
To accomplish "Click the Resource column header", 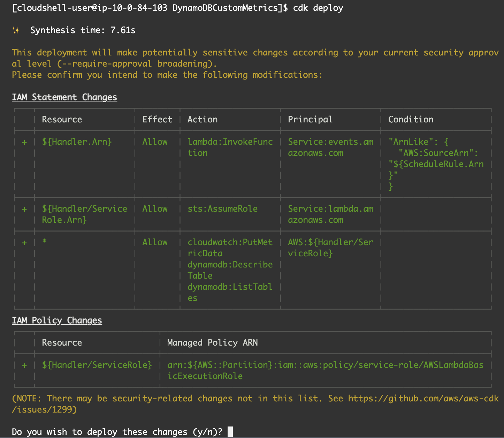I will click(x=62, y=119).
